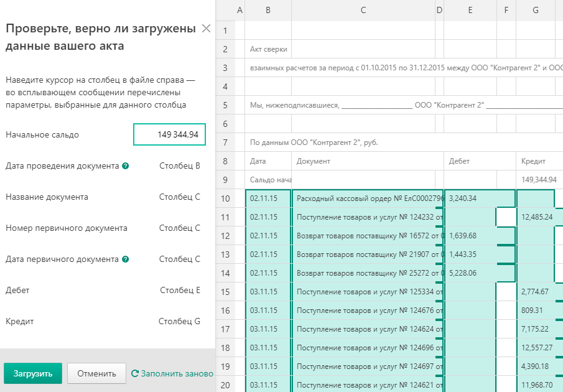Click Столбец B value for Дата проведения документа
This screenshot has width=563, height=392.
(x=180, y=166)
